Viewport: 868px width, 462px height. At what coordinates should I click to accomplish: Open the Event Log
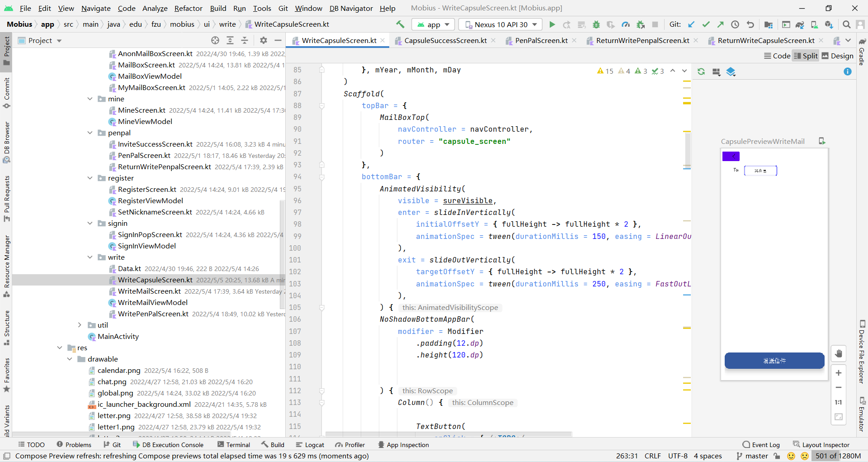[761, 445]
